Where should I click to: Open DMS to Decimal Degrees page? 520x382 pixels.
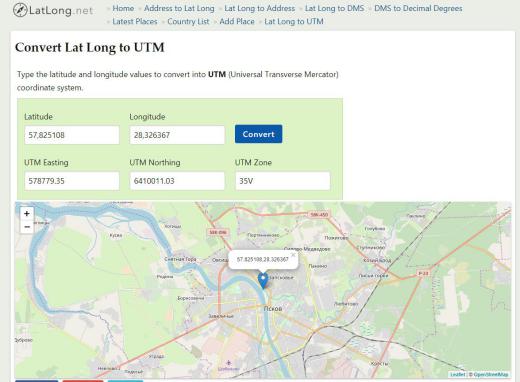coord(418,8)
